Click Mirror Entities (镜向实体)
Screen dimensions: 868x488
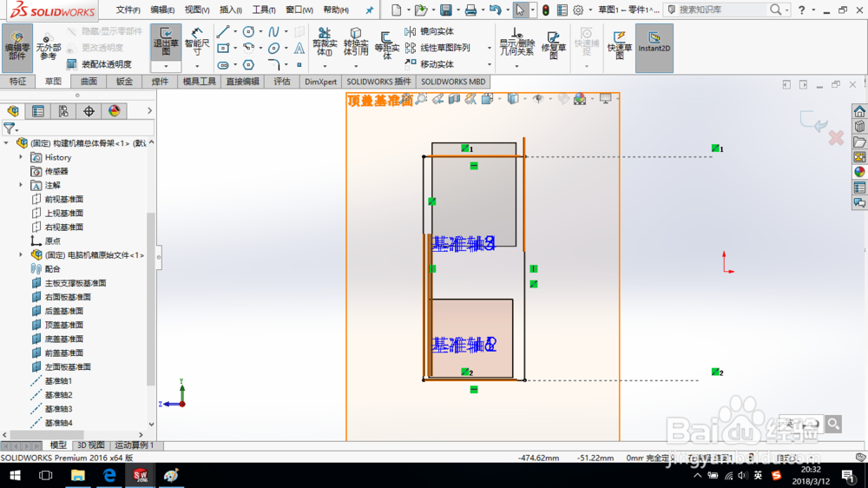(x=430, y=31)
